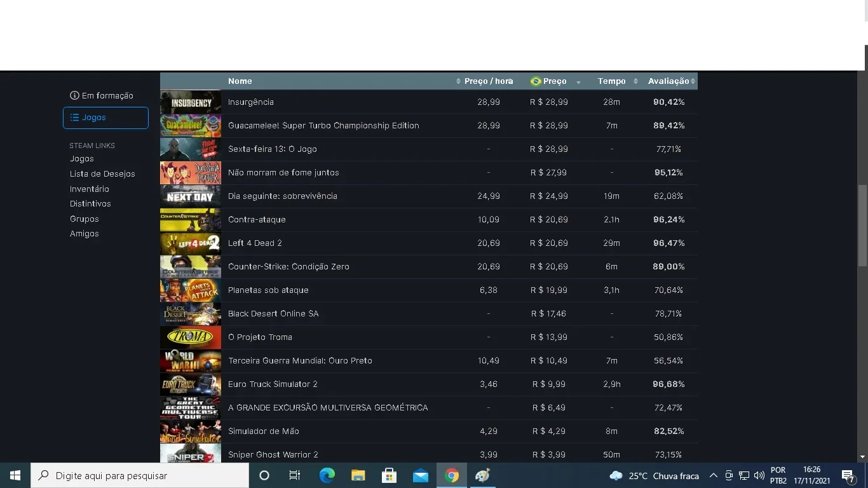Open Cortana circle icon in taskbar

click(x=264, y=475)
